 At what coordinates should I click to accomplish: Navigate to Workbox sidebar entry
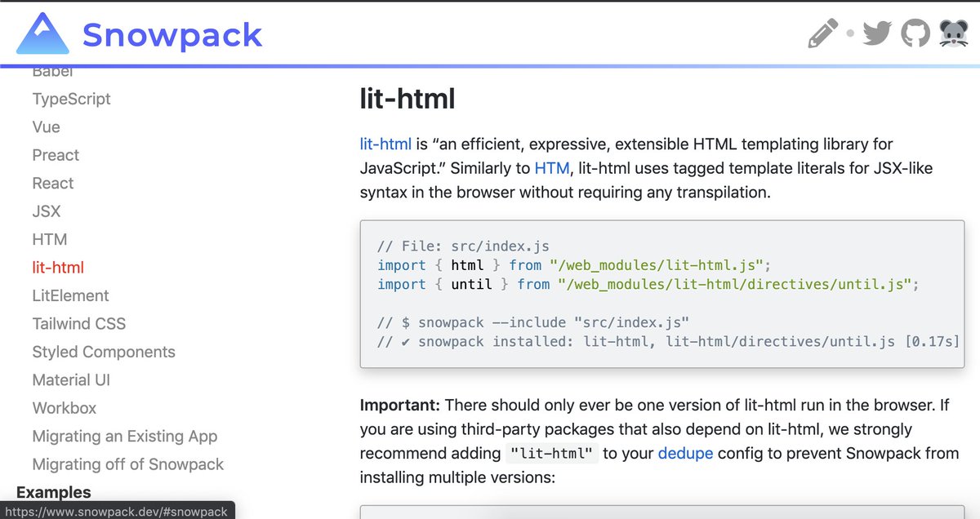click(65, 408)
